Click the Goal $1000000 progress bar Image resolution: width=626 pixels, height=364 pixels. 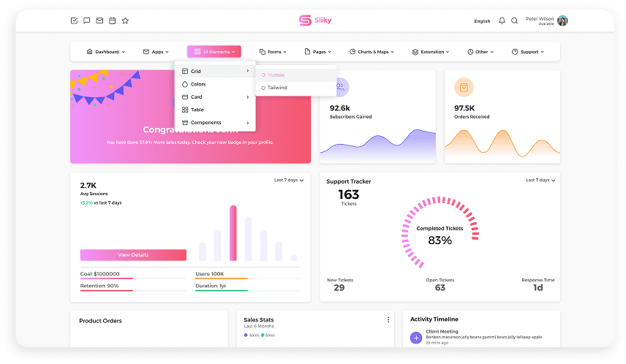[132, 278]
